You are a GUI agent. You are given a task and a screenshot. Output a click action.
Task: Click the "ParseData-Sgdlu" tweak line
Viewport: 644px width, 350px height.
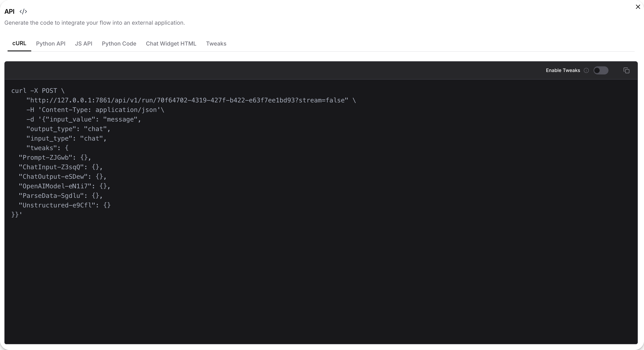[x=61, y=196]
